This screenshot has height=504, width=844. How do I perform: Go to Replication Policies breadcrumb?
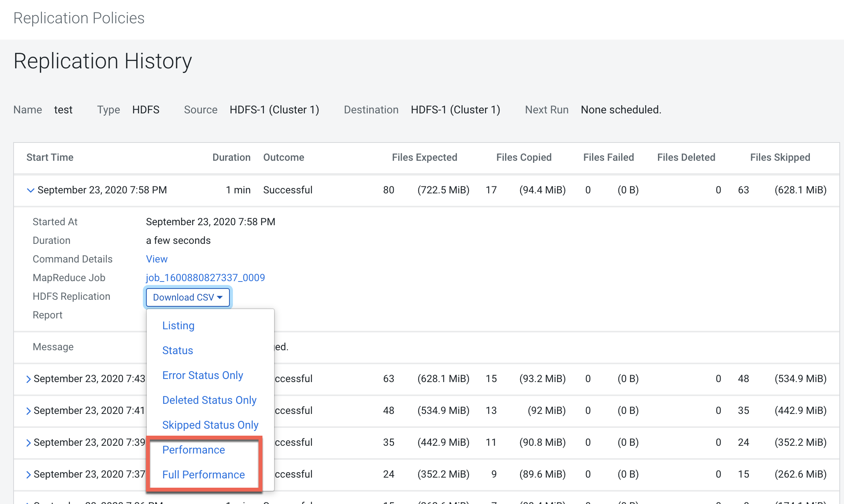tap(79, 18)
